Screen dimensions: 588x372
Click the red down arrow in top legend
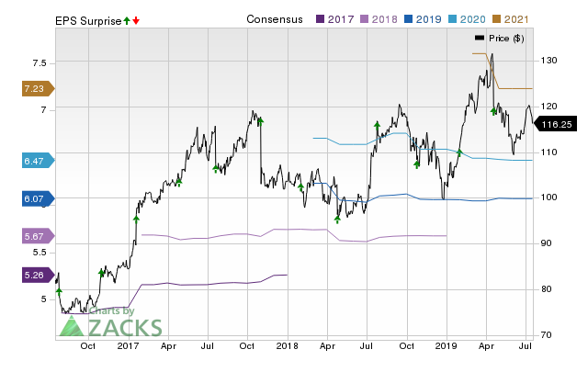coord(136,19)
